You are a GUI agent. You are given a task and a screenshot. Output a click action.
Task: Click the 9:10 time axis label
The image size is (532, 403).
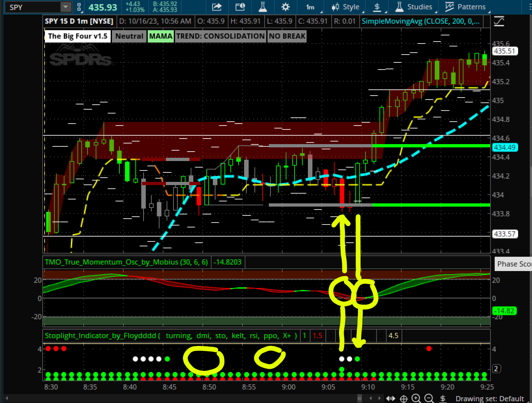pos(368,387)
